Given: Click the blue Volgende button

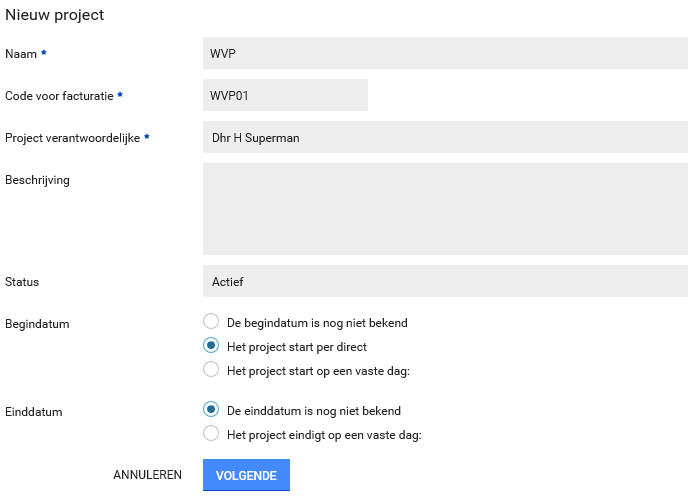Looking at the screenshot, I should (246, 475).
